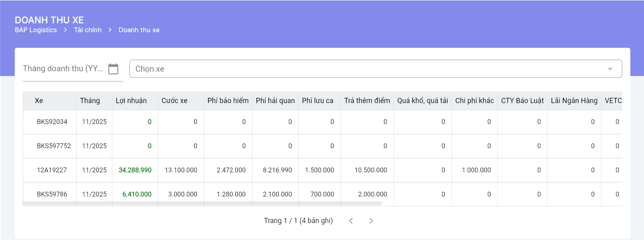
Task: Click the Phí bảo hiểm column header
Action: click(x=228, y=101)
